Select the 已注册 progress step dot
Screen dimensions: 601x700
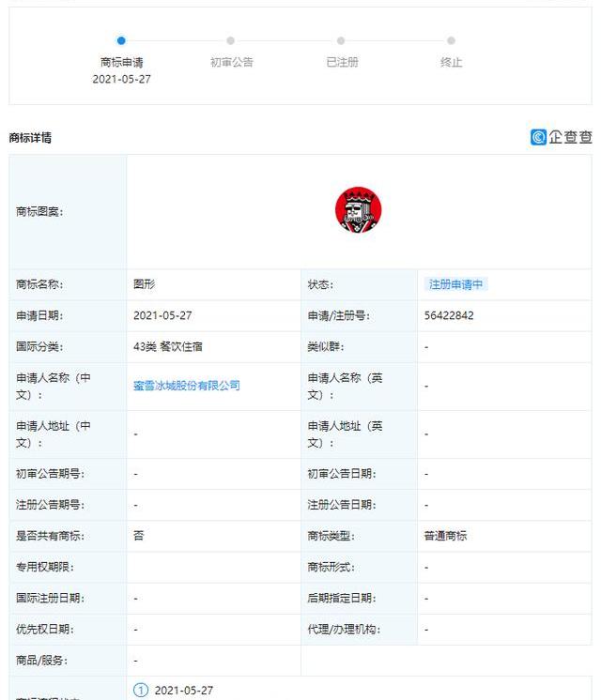click(341, 40)
